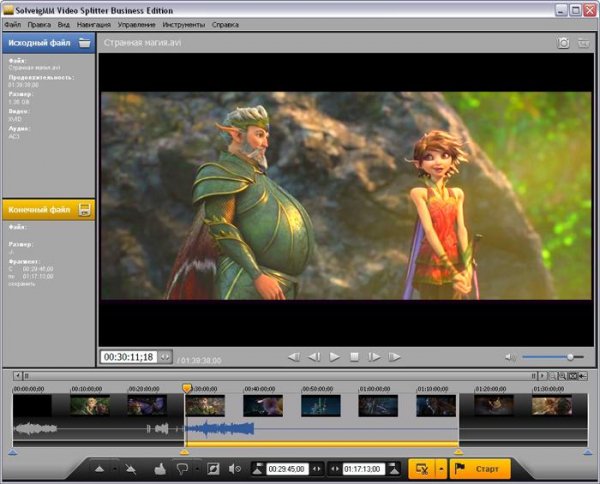Open the Справка menu
Image resolution: width=600 pixels, height=484 pixels.
[x=225, y=24]
